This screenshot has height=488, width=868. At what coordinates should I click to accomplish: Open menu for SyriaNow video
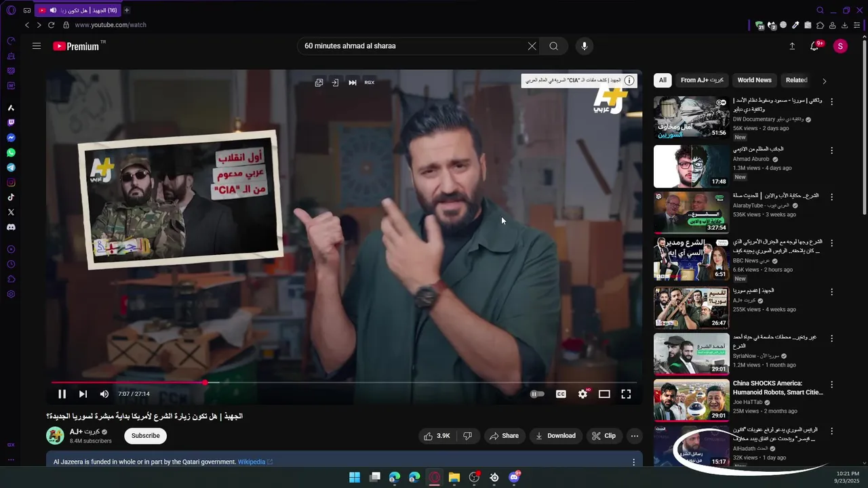point(832,338)
